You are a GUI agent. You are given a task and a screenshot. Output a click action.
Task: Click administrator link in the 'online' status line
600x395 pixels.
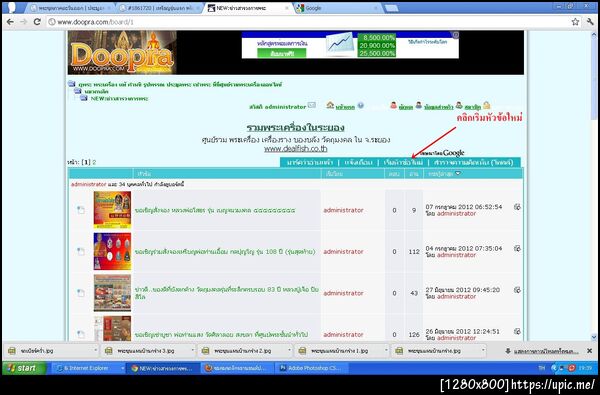click(88, 184)
